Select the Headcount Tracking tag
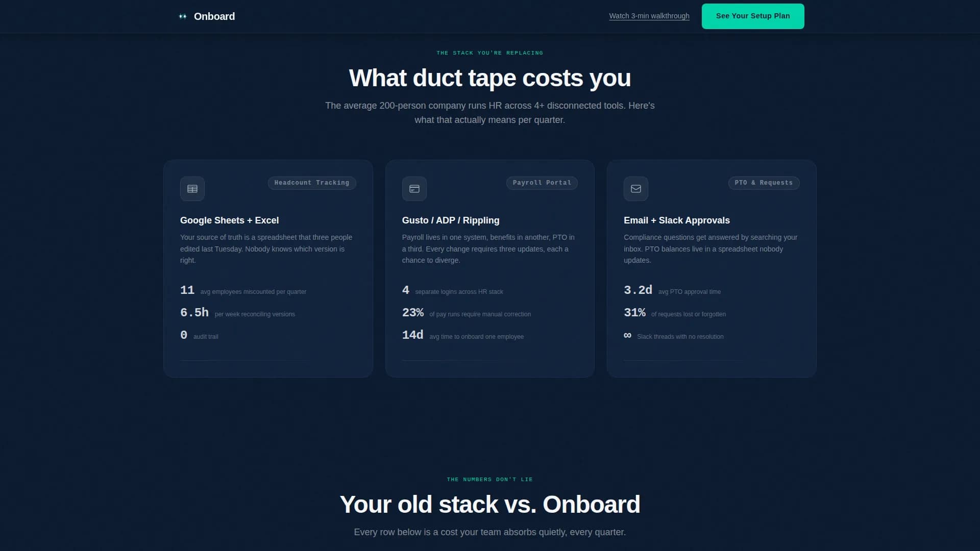The image size is (980, 551). pyautogui.click(x=312, y=183)
